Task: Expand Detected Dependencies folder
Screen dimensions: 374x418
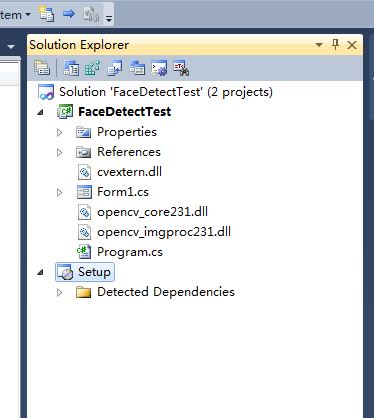Action: [x=60, y=292]
